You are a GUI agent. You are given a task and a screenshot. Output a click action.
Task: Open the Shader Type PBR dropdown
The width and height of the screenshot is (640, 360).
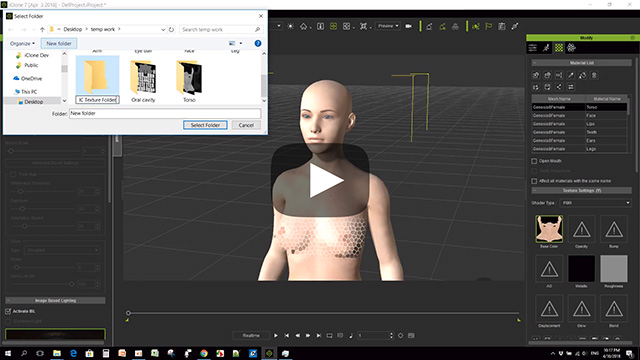596,203
